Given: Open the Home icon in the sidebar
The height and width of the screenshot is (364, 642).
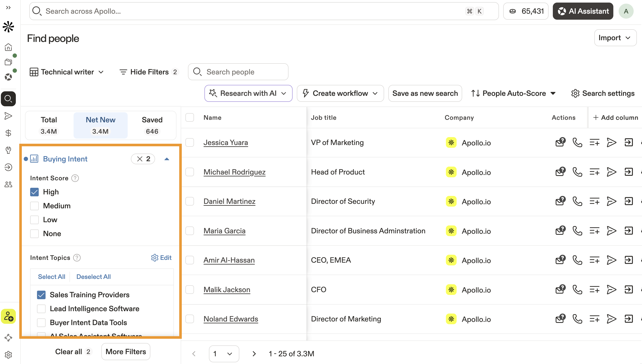Looking at the screenshot, I should point(8,47).
